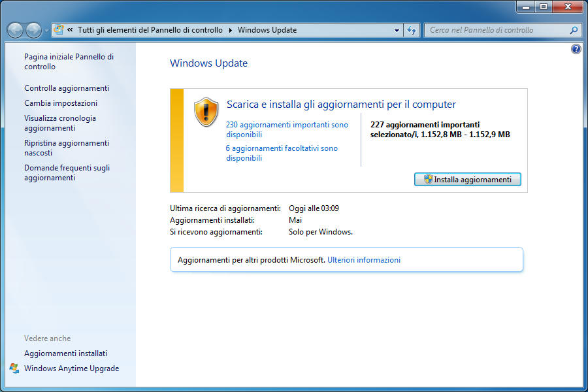Click the refresh button in address bar
588x392 pixels.
point(412,31)
